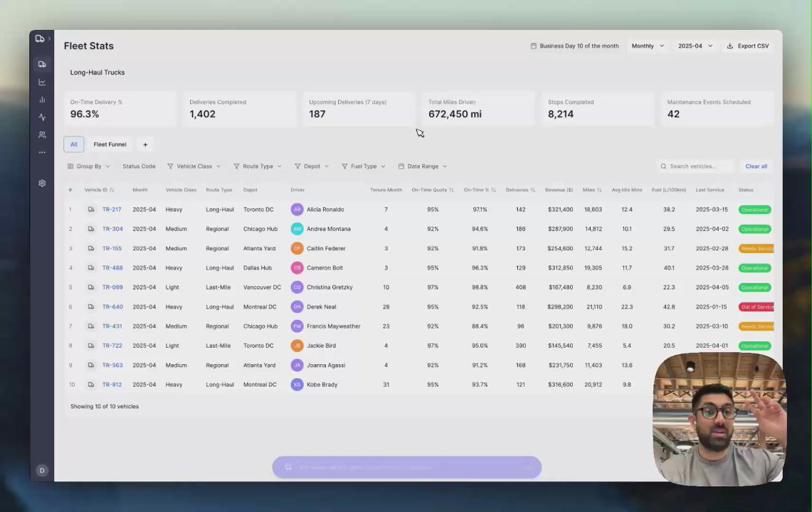Screen dimensions: 812x512
Task: Click Derek Neal's avatar
Action: click(x=297, y=306)
